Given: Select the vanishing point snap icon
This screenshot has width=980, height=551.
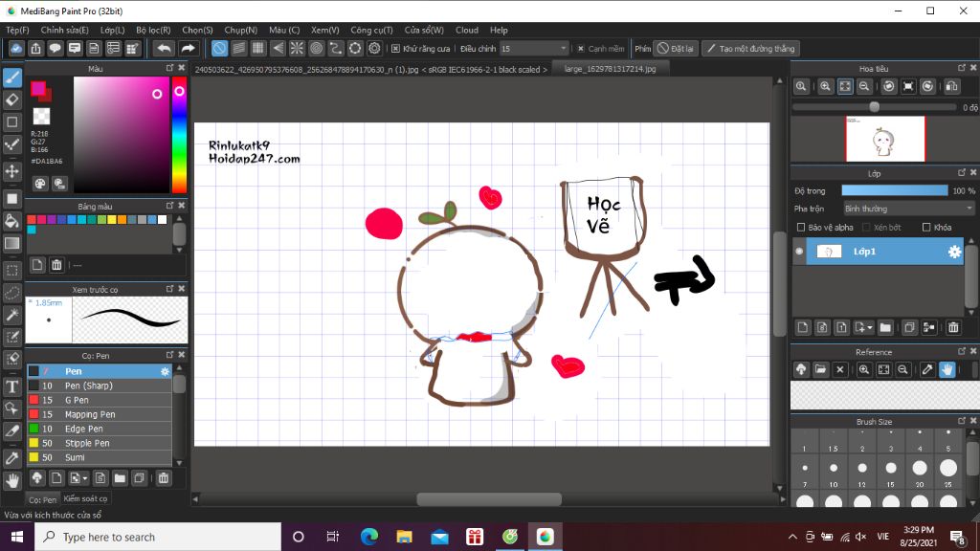Looking at the screenshot, I should pyautogui.click(x=278, y=48).
